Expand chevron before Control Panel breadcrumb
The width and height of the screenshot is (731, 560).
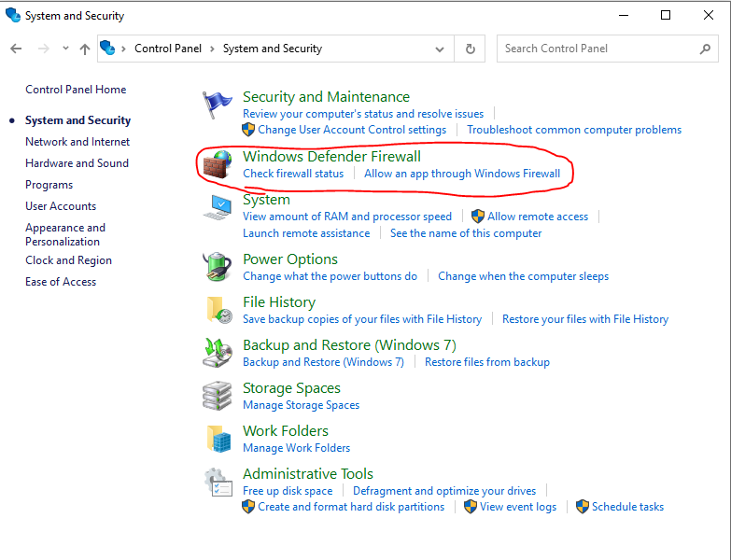[x=123, y=49]
